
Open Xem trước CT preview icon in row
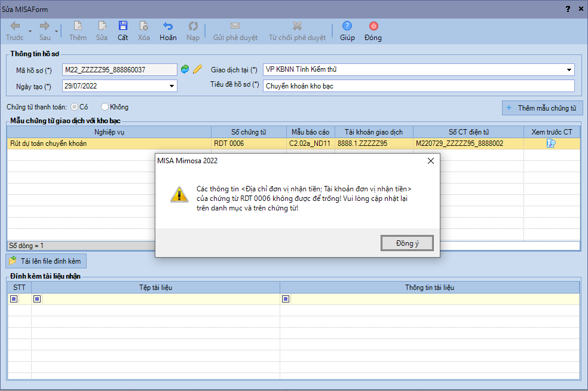click(x=551, y=143)
